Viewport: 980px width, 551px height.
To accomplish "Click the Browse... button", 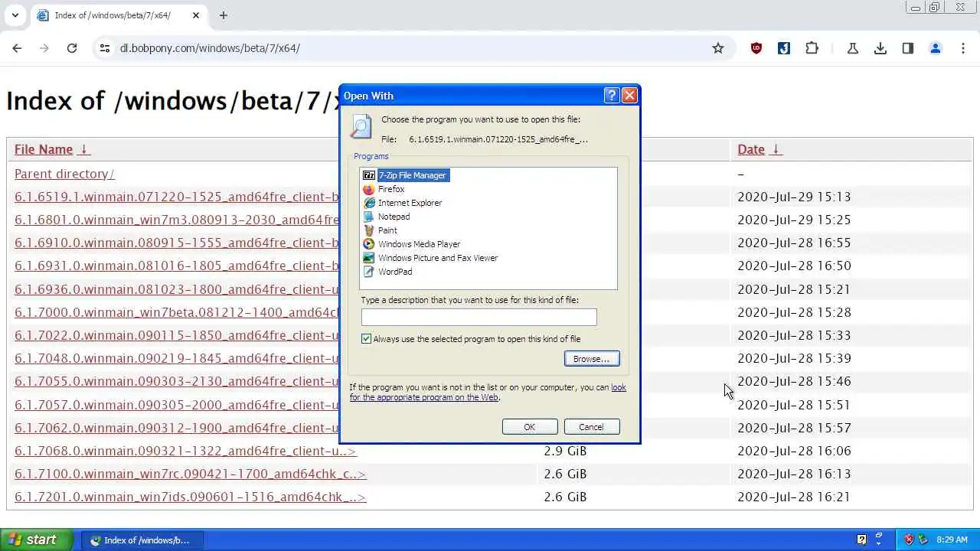I will [x=592, y=359].
